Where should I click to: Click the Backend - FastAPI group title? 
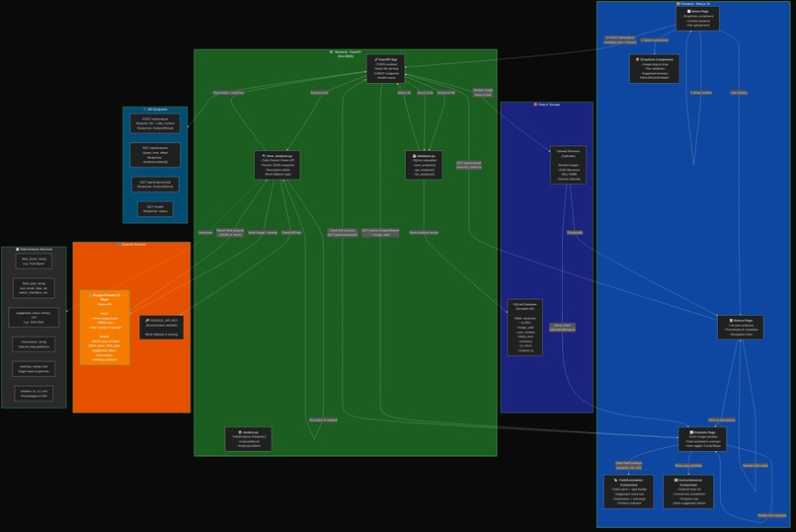coord(346,53)
